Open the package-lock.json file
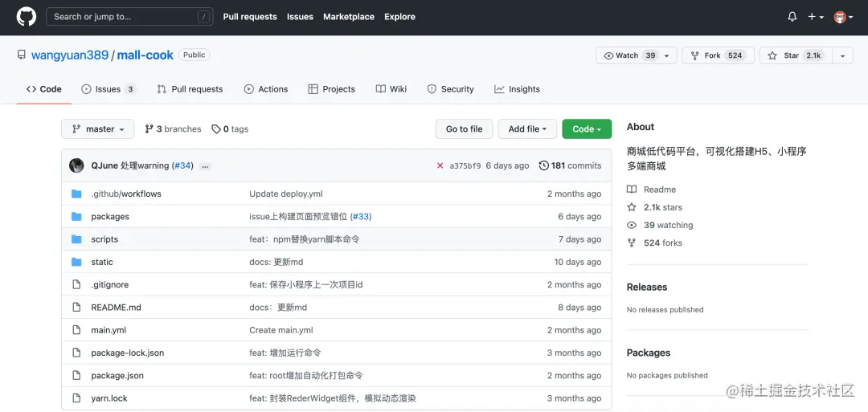This screenshot has width=868, height=412. click(x=127, y=353)
